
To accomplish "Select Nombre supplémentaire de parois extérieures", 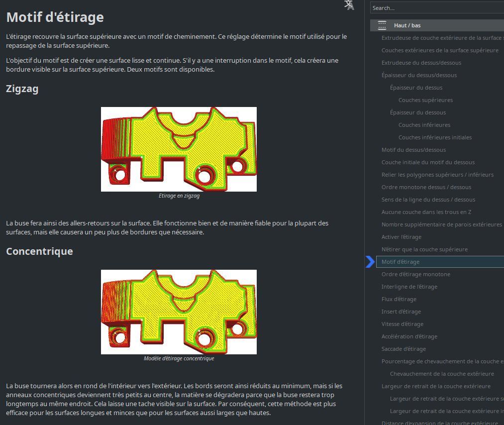I will point(441,224).
